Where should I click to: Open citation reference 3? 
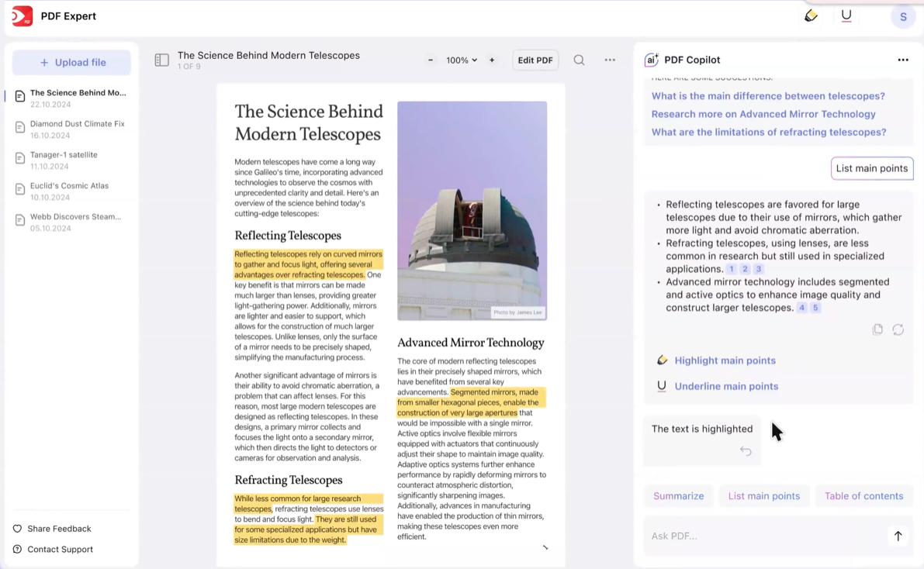tap(759, 269)
